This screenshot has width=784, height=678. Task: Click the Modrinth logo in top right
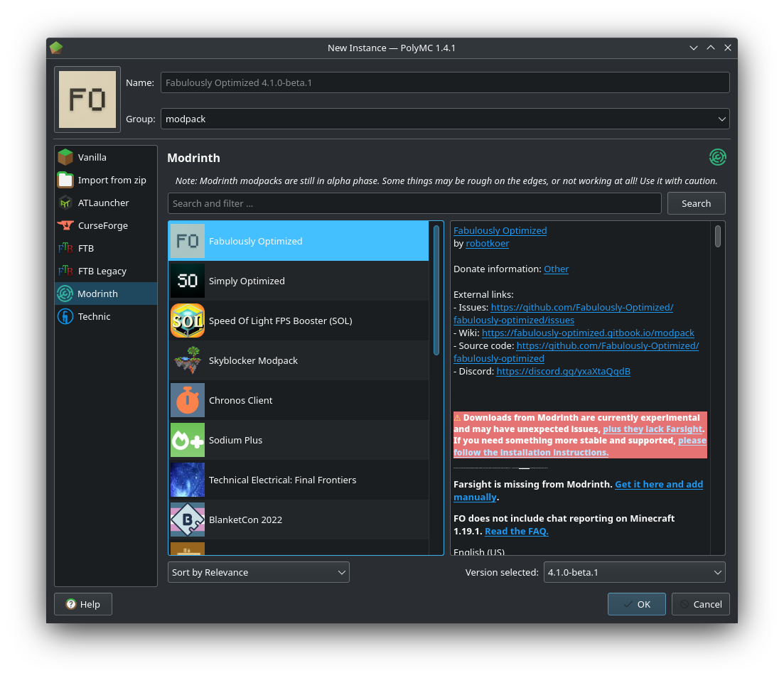pos(717,157)
